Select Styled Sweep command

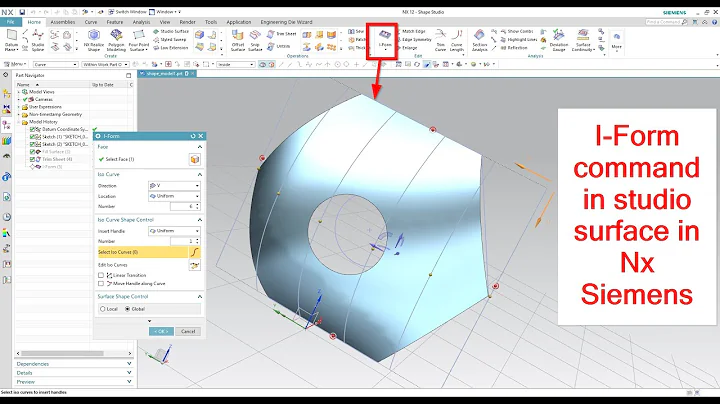[x=170, y=39]
